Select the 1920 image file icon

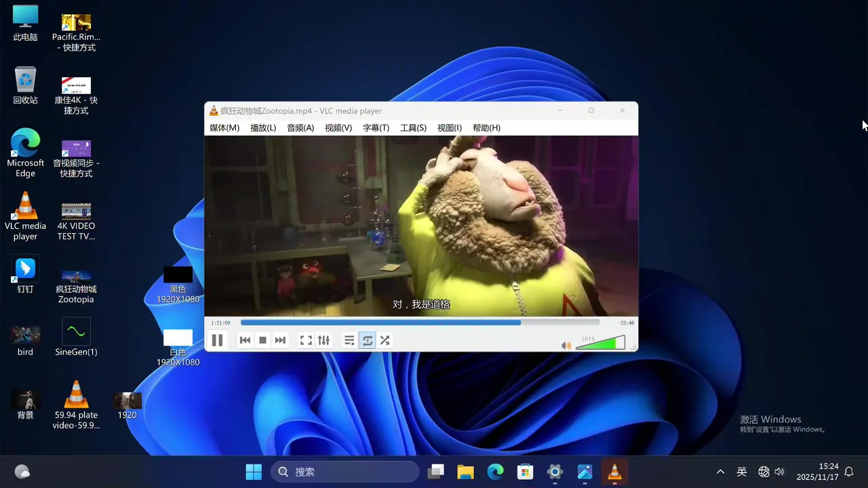127,405
